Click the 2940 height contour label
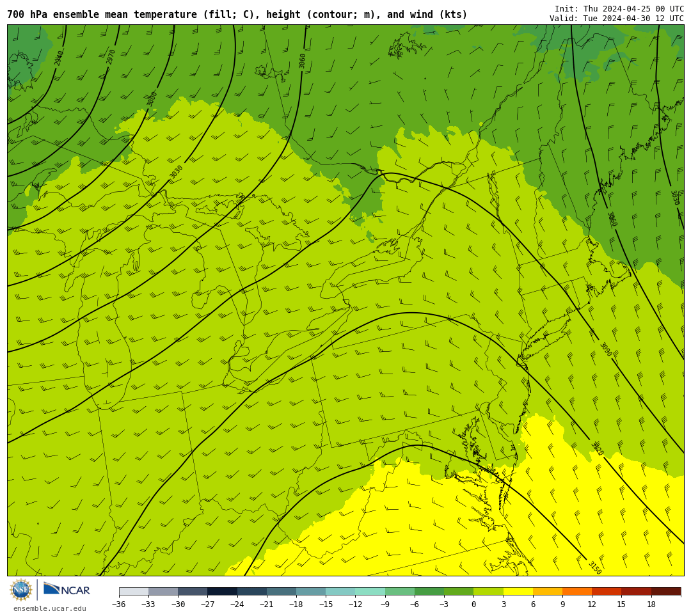691x616 pixels. click(59, 58)
